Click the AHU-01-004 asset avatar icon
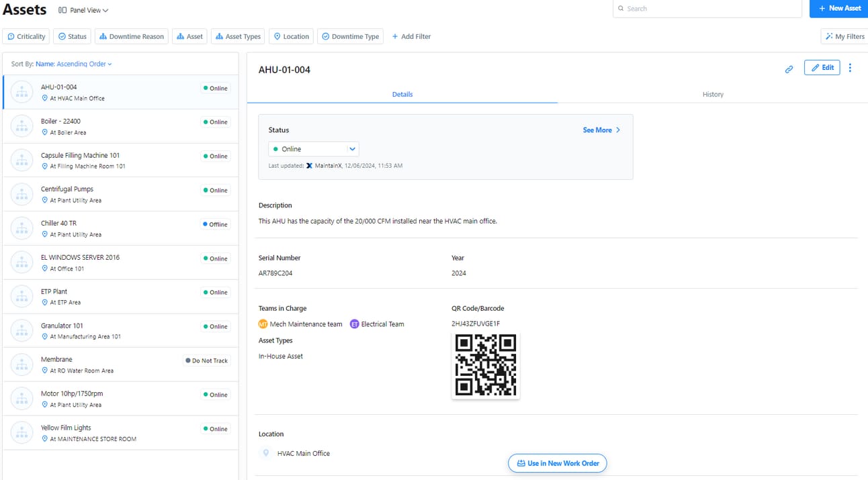This screenshot has height=480, width=868. pos(21,93)
